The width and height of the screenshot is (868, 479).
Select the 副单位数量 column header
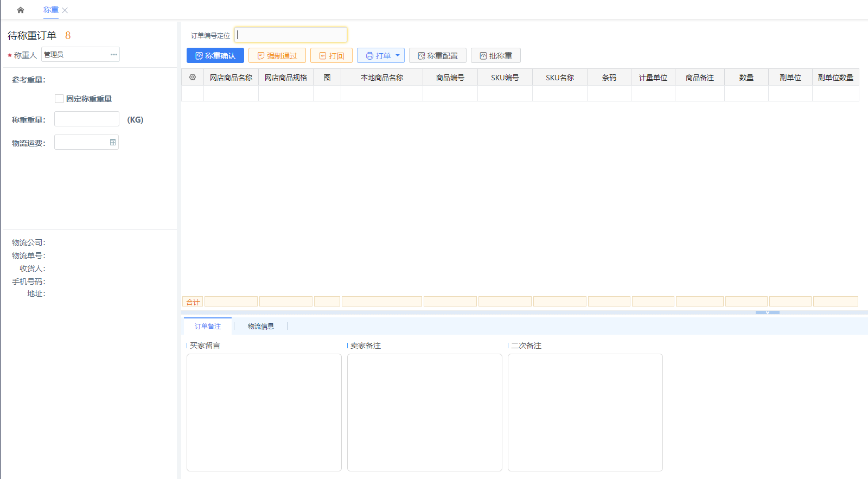[835, 78]
